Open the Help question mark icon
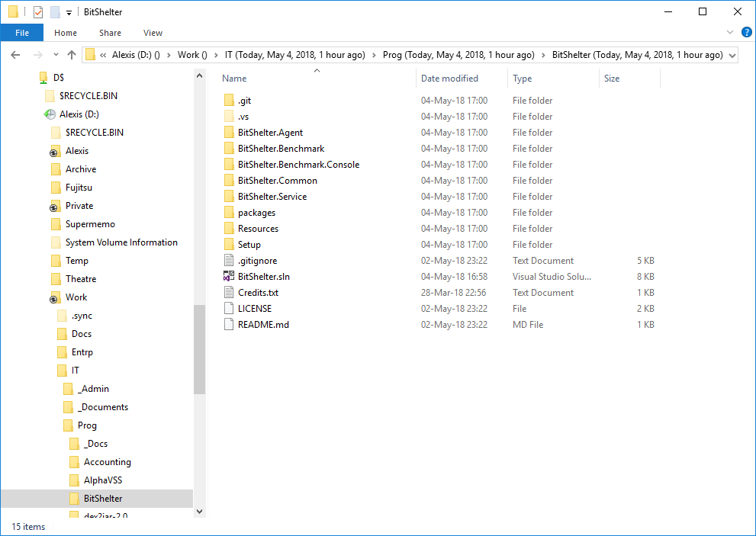 [746, 32]
